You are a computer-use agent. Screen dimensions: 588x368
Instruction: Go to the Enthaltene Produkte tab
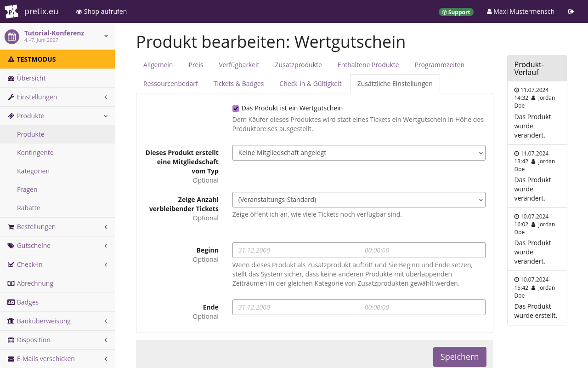coord(368,65)
